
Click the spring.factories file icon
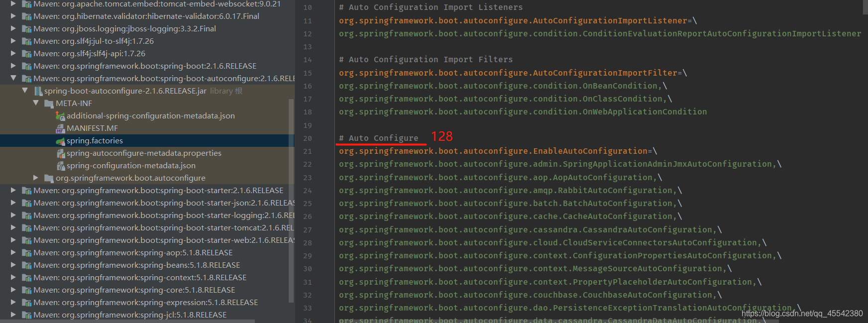click(x=60, y=141)
